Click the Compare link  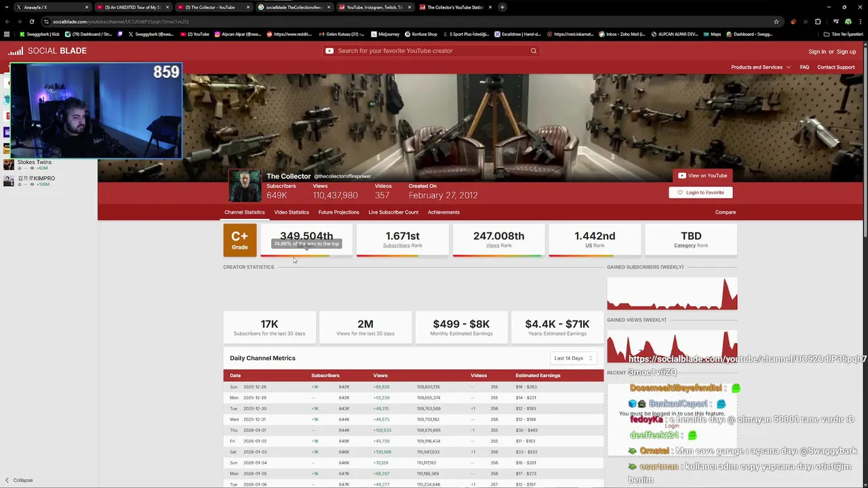pyautogui.click(x=725, y=212)
